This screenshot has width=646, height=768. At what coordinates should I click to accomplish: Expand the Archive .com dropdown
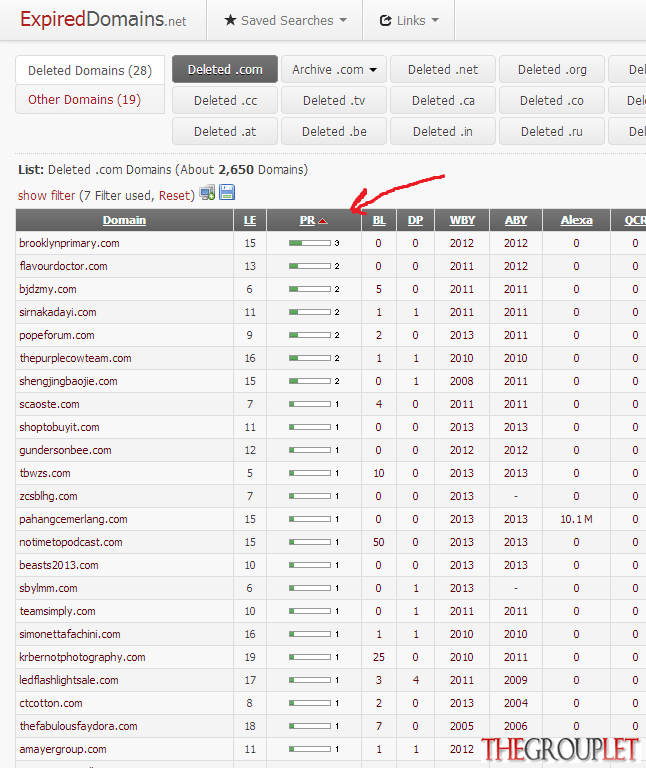tap(335, 70)
